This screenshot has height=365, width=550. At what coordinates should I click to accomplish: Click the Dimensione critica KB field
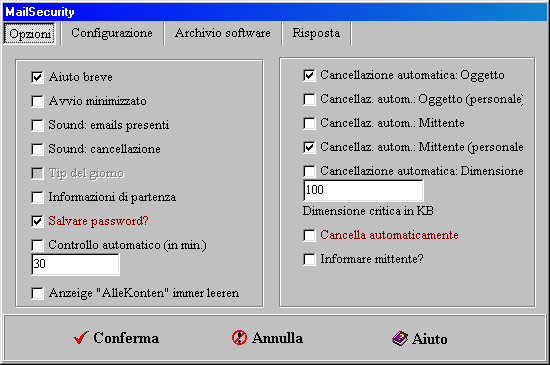pos(363,190)
